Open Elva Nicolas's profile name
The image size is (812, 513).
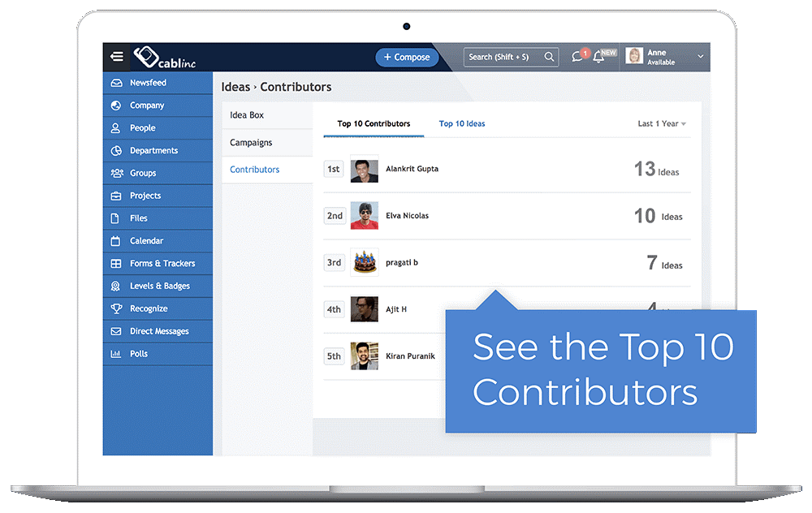pyautogui.click(x=407, y=216)
